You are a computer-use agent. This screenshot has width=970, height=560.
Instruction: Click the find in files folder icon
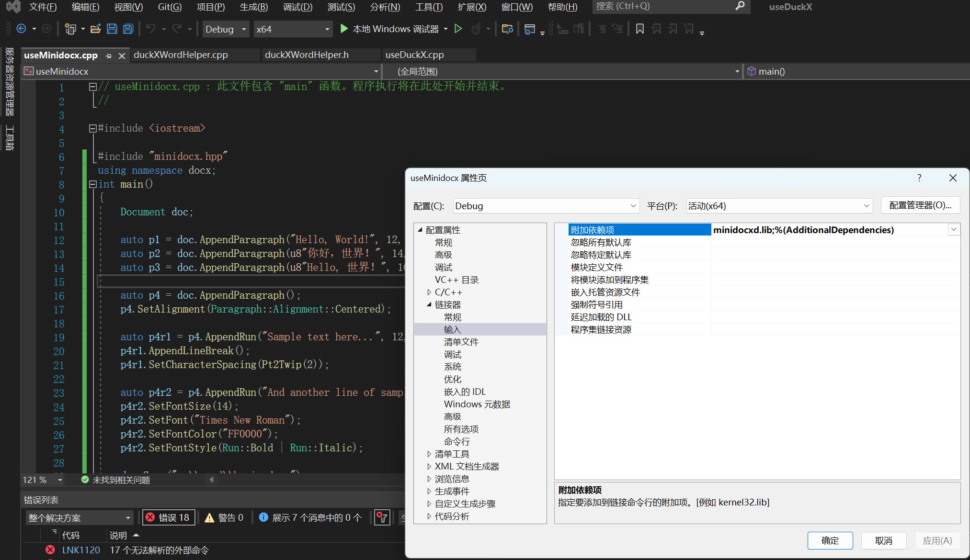507,29
